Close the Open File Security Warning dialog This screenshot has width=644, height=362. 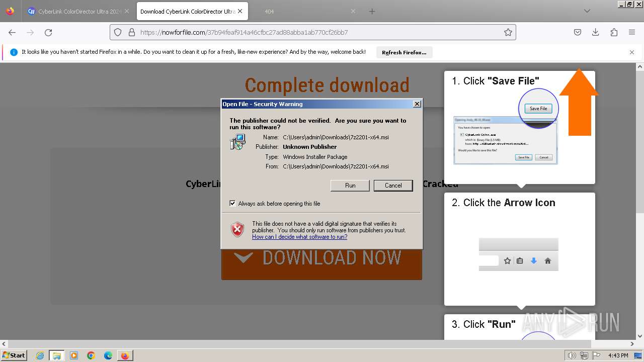(417, 104)
